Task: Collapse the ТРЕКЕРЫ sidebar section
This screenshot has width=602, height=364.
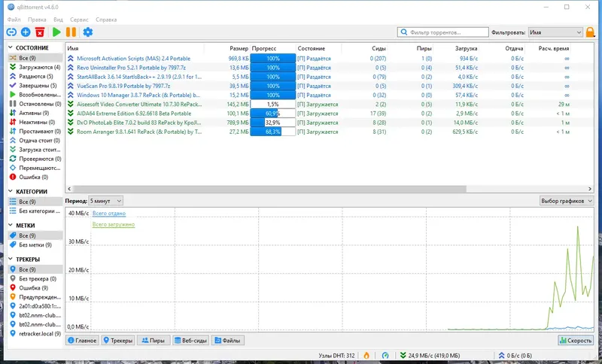Action: point(11,259)
